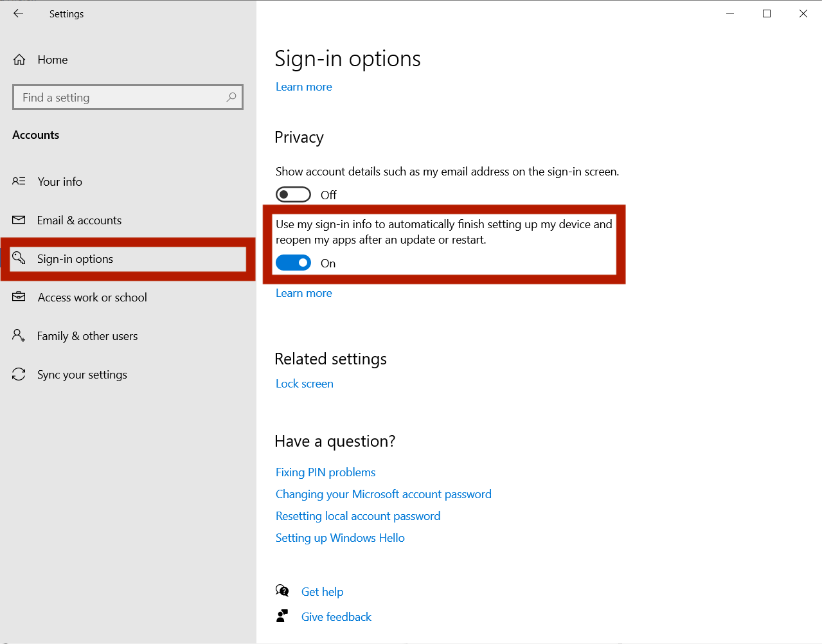Click the Your info person icon
Viewport: 822px width, 644px height.
[19, 181]
